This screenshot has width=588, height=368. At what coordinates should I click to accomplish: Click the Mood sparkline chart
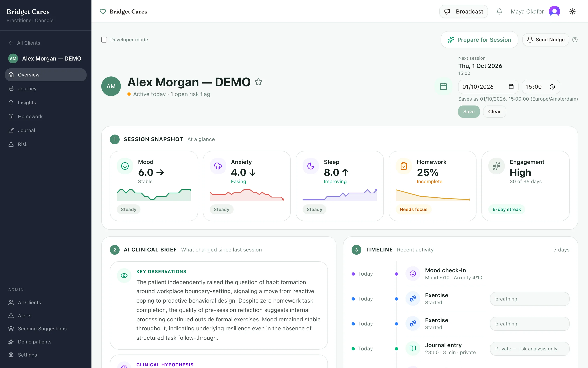[x=154, y=195]
